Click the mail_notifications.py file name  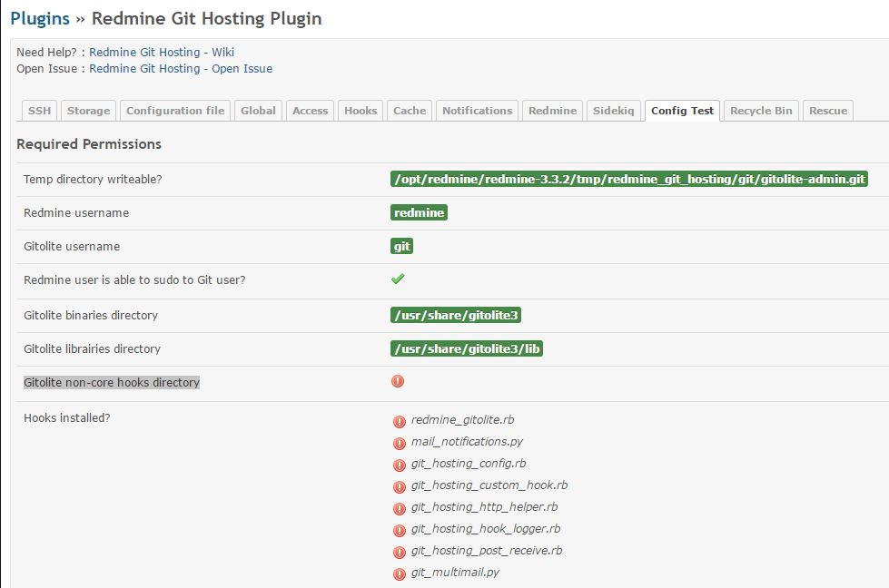click(467, 441)
